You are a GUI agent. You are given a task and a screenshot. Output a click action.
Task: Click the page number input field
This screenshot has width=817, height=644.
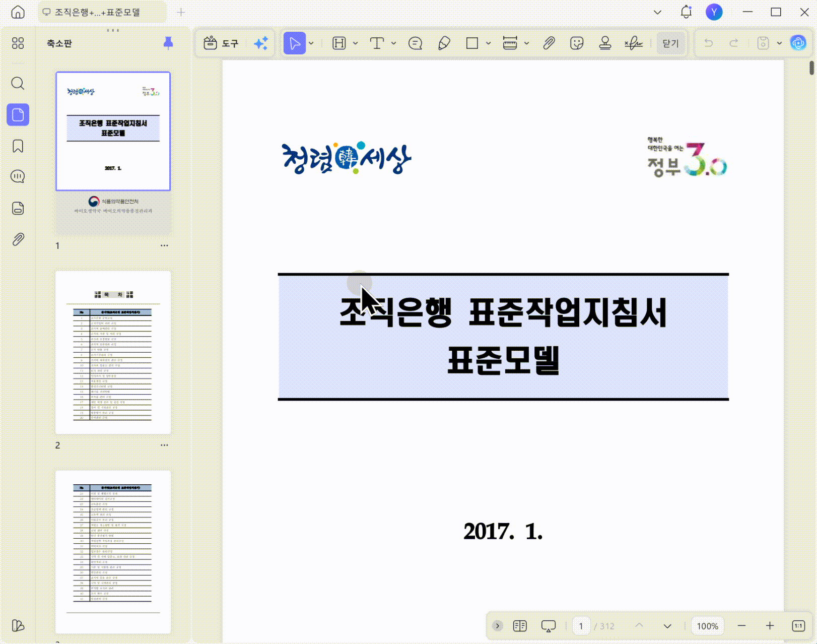[581, 626]
